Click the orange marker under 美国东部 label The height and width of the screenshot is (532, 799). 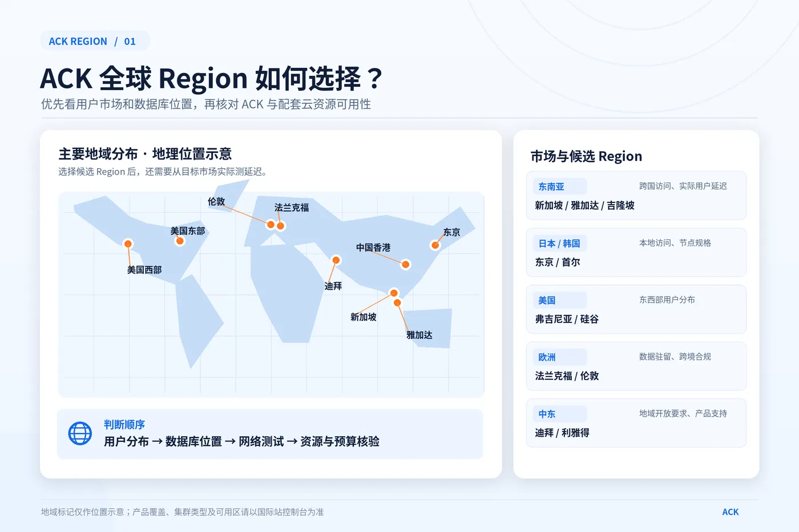click(x=180, y=241)
